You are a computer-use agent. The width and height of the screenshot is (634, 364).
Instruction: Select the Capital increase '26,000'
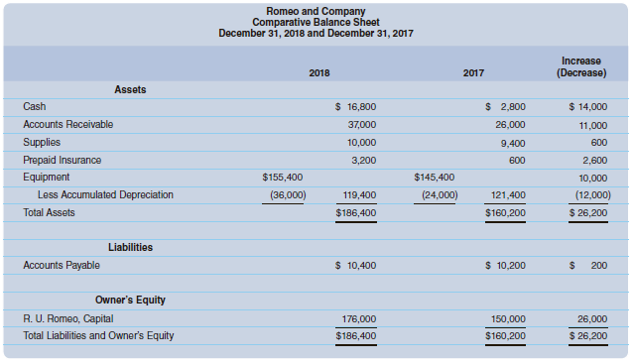point(592,319)
